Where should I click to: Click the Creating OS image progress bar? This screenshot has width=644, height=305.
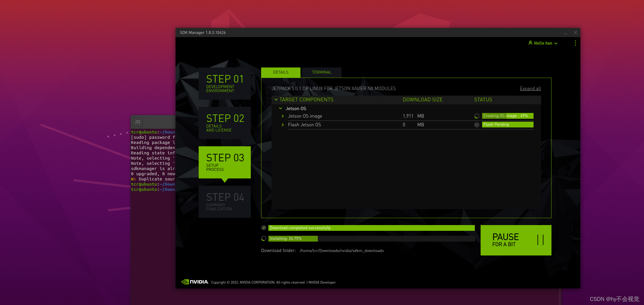(x=508, y=116)
